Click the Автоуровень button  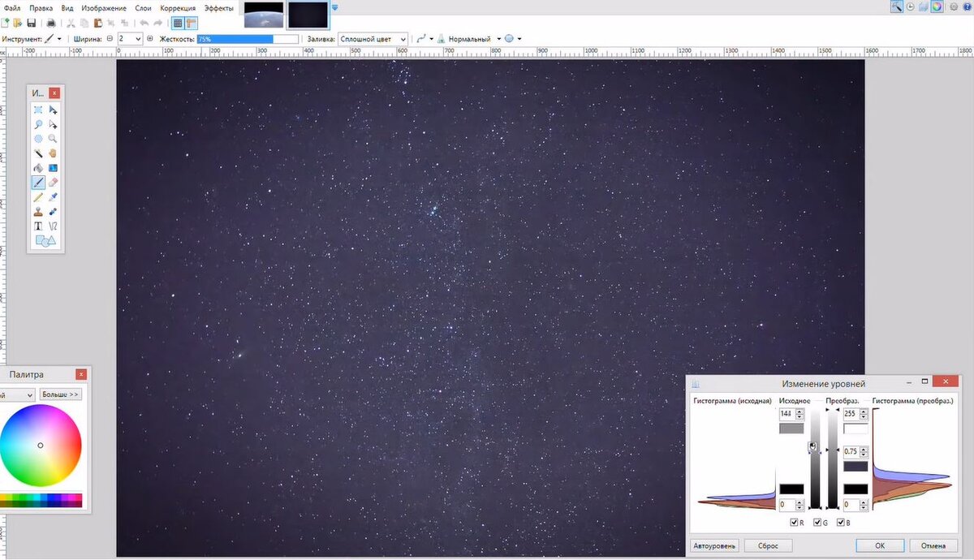point(714,545)
